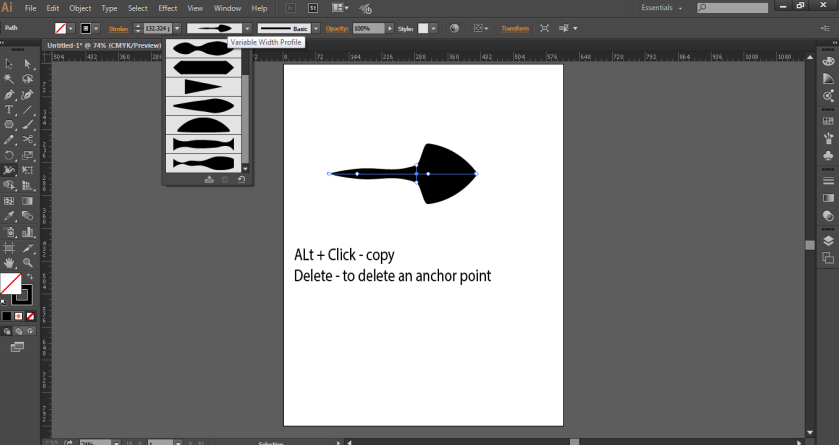Select the Perspective Grid tool
This screenshot has width=839, height=445.
pyautogui.click(x=27, y=186)
